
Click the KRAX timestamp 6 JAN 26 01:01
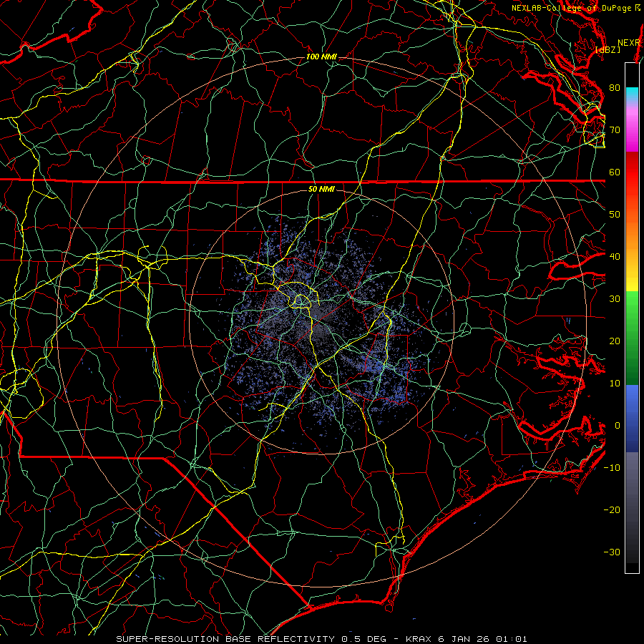coord(467,639)
